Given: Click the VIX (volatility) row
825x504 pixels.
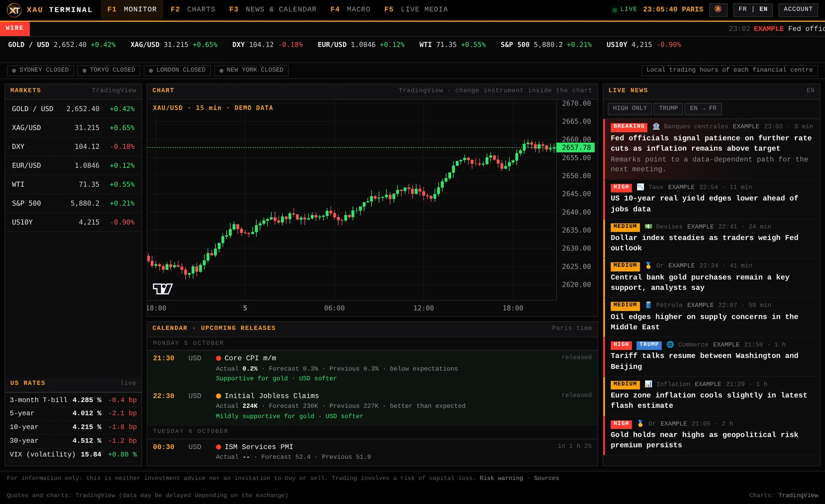Looking at the screenshot, I should 73,454.
